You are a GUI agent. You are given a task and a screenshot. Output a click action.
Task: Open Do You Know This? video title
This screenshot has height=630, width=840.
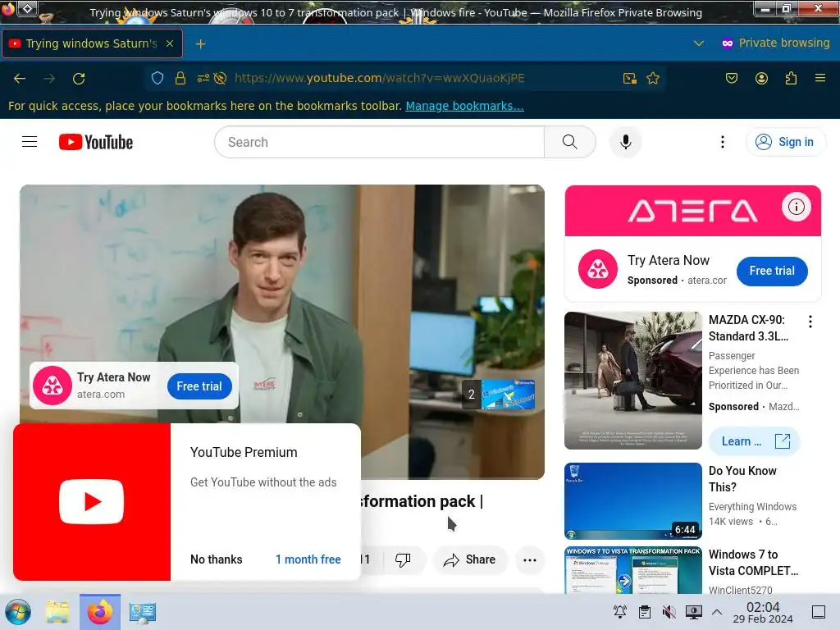coord(742,479)
